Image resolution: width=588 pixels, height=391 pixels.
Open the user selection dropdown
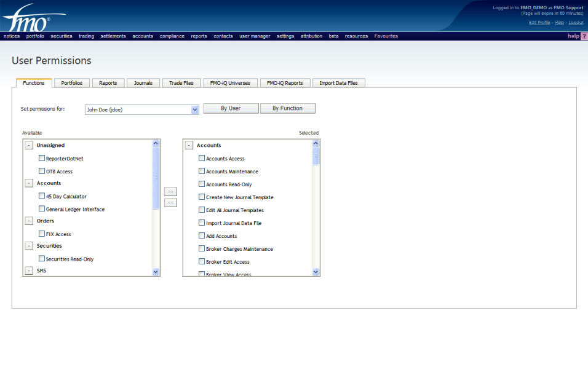[195, 109]
